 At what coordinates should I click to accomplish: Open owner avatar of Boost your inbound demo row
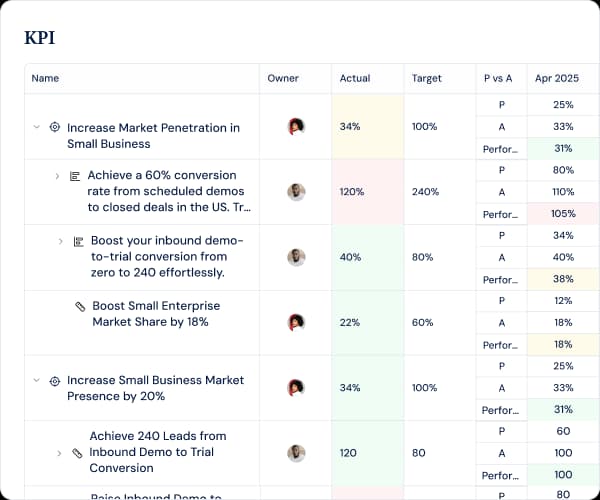(296, 257)
